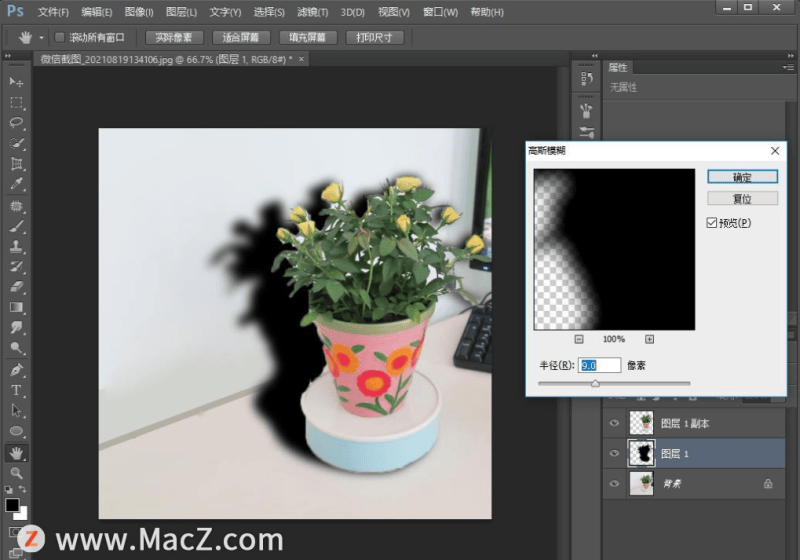Click the zoom-out minus icon in blur preview
This screenshot has height=560, width=800.
pos(579,339)
